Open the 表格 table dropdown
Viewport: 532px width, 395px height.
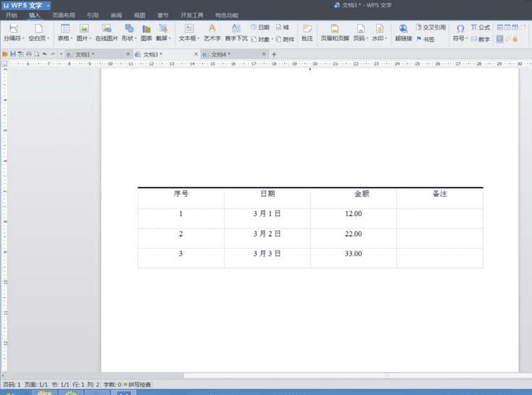pos(65,38)
